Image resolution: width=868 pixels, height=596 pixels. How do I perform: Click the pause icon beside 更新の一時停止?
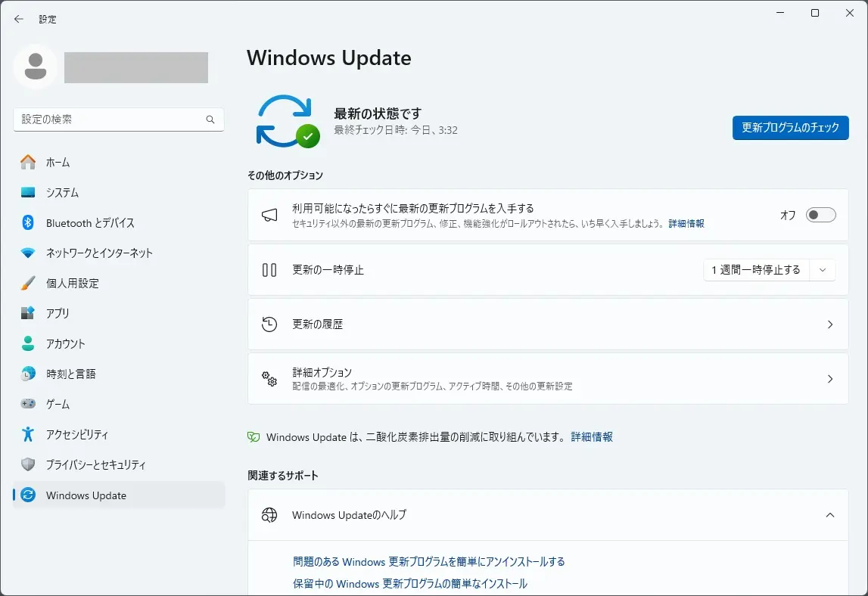click(269, 270)
